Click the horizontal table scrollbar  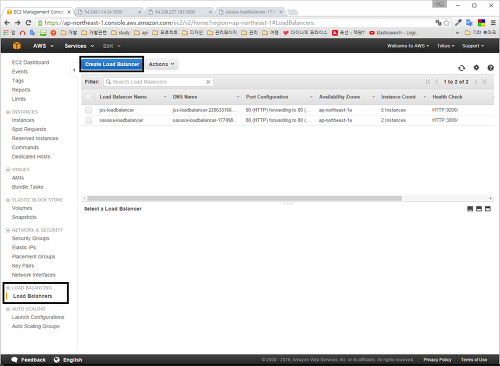[x=244, y=198]
